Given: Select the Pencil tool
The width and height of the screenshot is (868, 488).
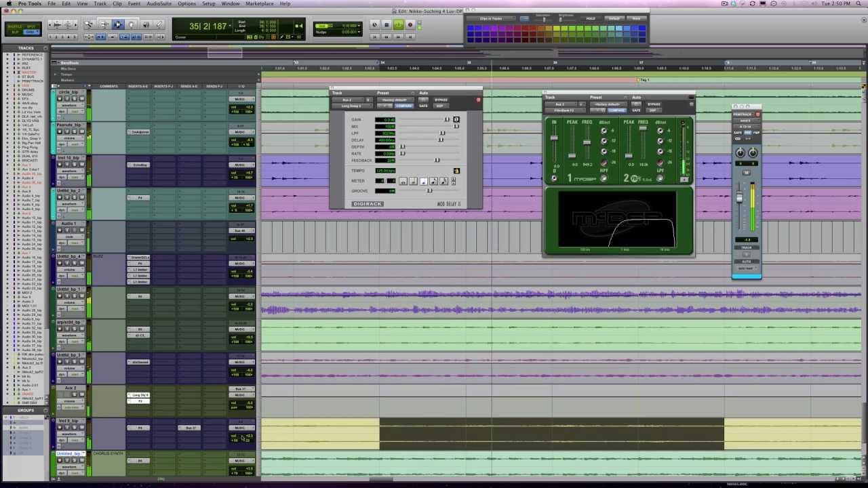Looking at the screenshot, I should (x=159, y=25).
